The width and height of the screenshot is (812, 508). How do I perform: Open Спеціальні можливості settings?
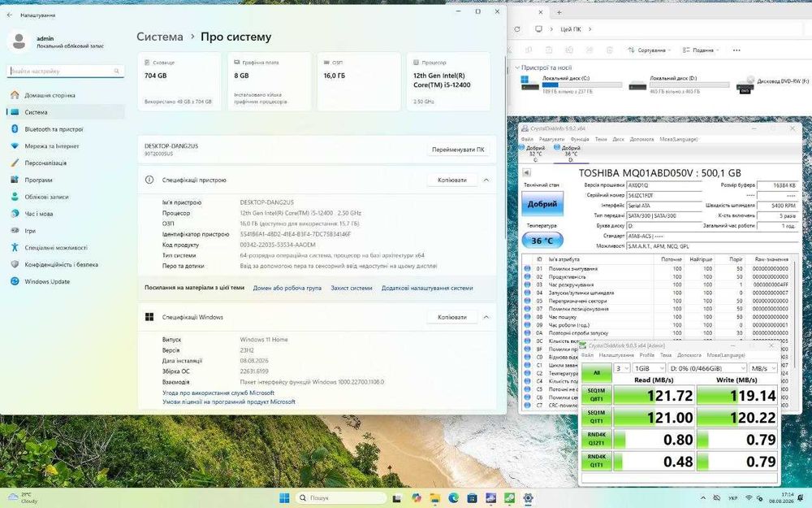click(x=56, y=248)
